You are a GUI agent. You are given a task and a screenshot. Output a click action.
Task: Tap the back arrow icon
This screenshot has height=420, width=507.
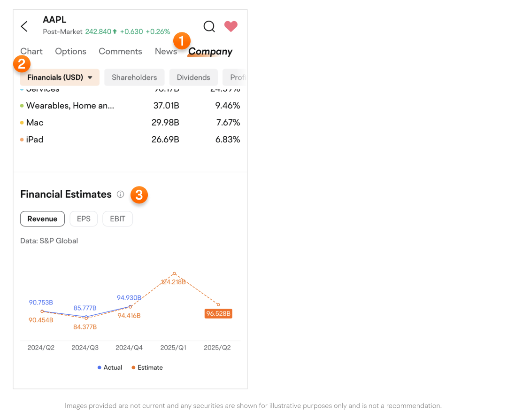24,26
